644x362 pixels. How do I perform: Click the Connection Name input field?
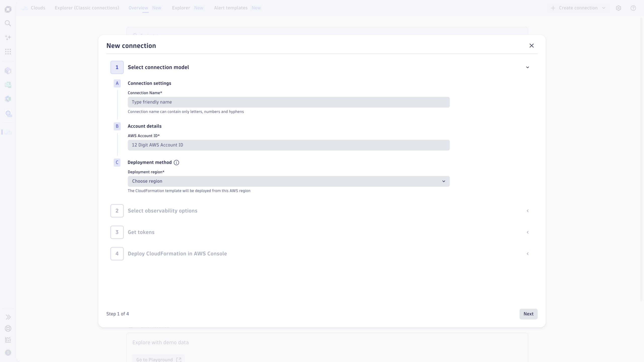pyautogui.click(x=289, y=102)
